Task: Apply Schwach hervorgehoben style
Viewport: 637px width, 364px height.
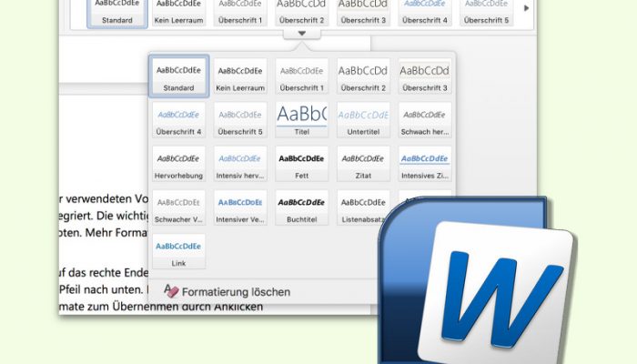Action: (425, 120)
